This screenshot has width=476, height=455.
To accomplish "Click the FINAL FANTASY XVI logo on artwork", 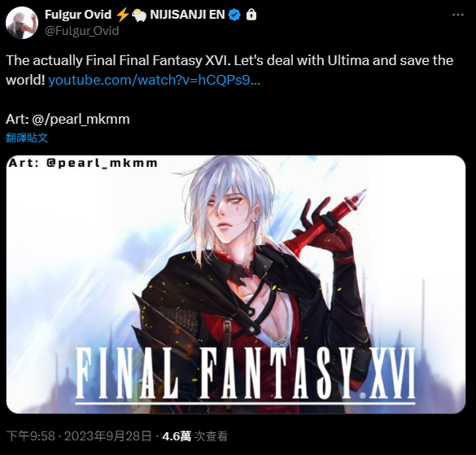I will coord(245,375).
